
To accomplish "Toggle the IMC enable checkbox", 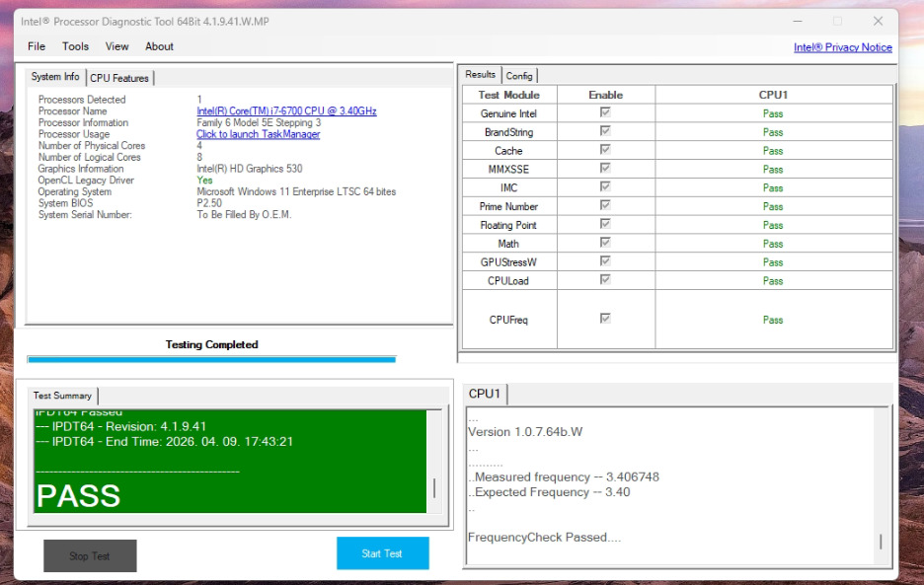I will (605, 186).
